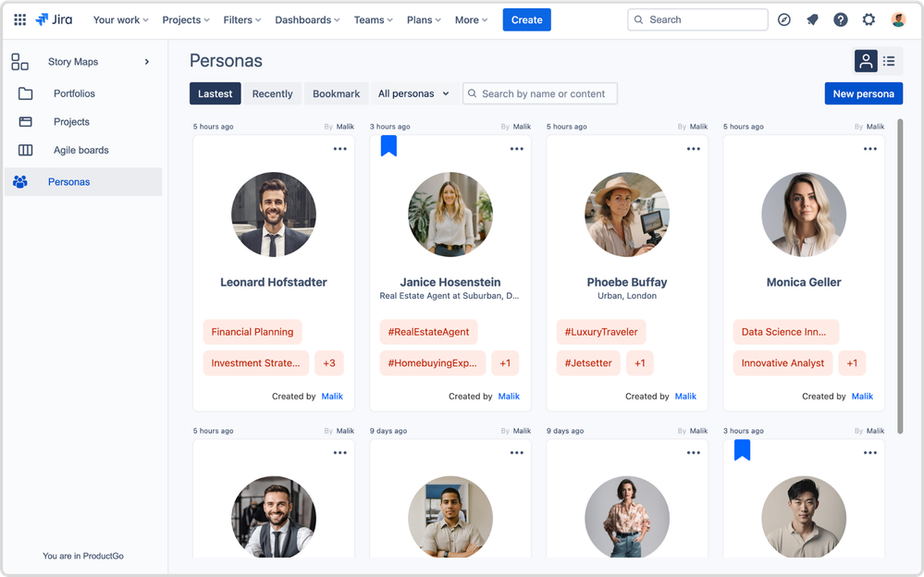
Task: Switch to the Recently tab
Action: coord(272,93)
